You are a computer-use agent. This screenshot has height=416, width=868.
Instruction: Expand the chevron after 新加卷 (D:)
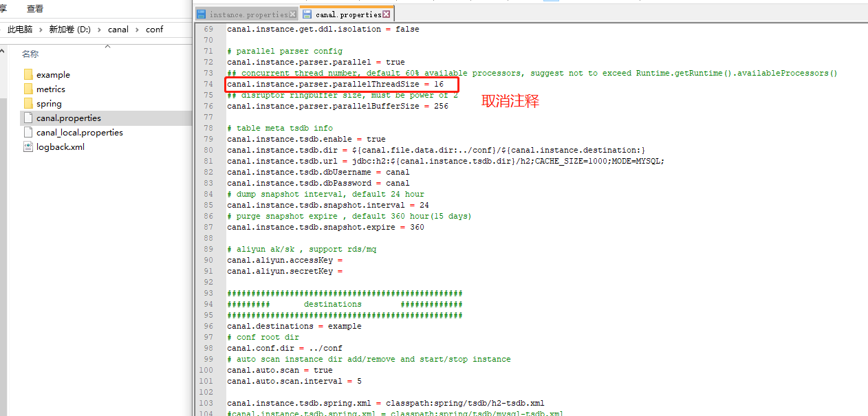100,30
